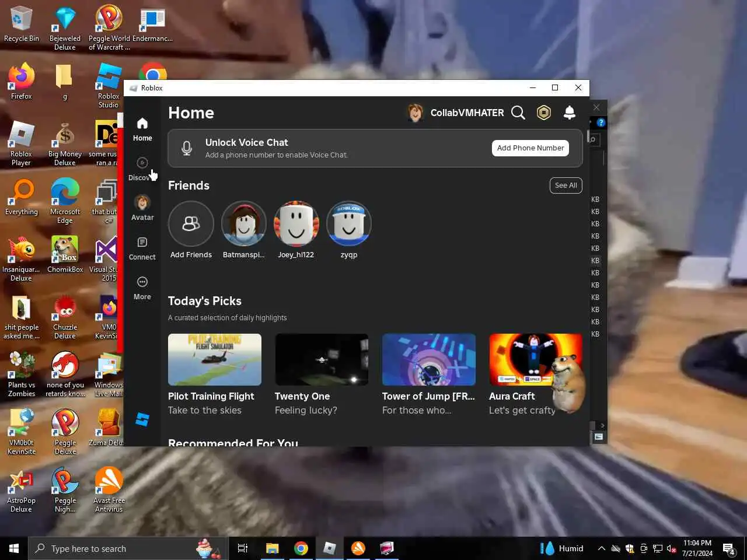
Task: Click the Today's Picks heading
Action: pyautogui.click(x=205, y=301)
